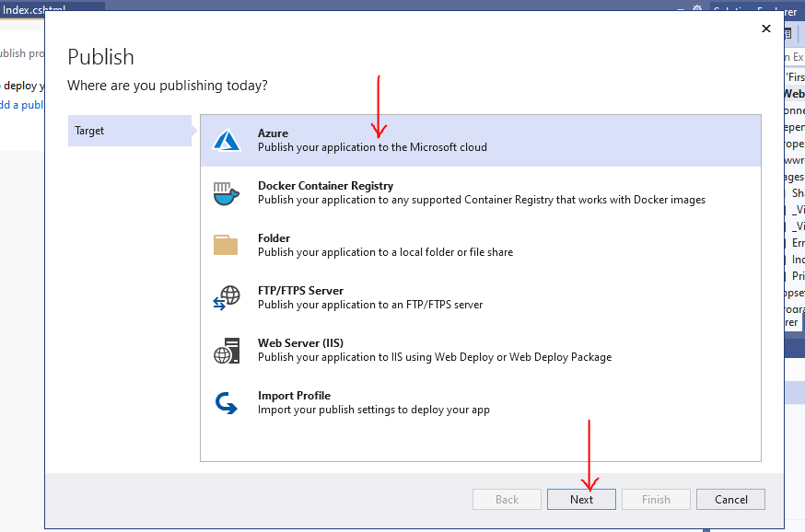Image resolution: width=805 pixels, height=532 pixels.
Task: Cancel the Publish wizard
Action: click(x=730, y=499)
